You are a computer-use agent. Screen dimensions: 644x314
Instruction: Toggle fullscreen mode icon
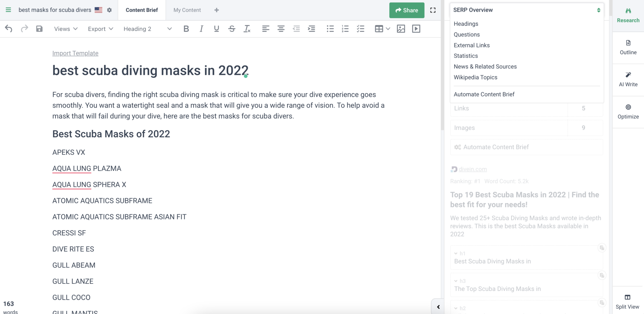coord(433,10)
